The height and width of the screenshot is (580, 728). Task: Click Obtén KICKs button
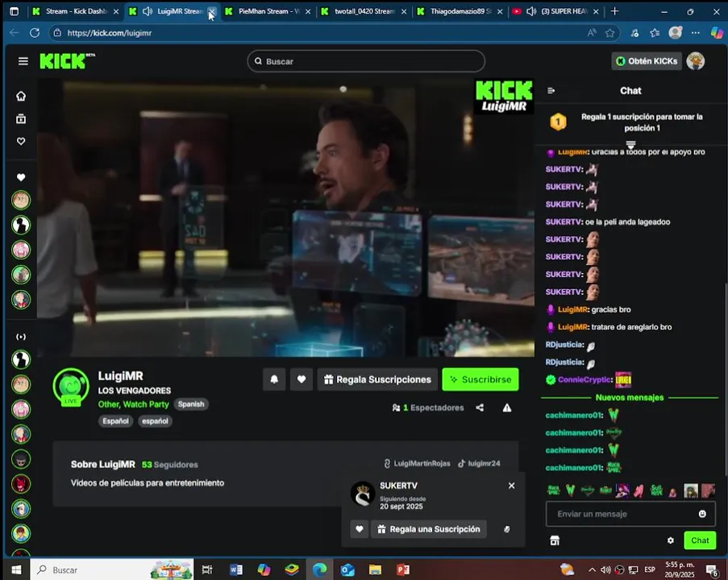pos(647,60)
